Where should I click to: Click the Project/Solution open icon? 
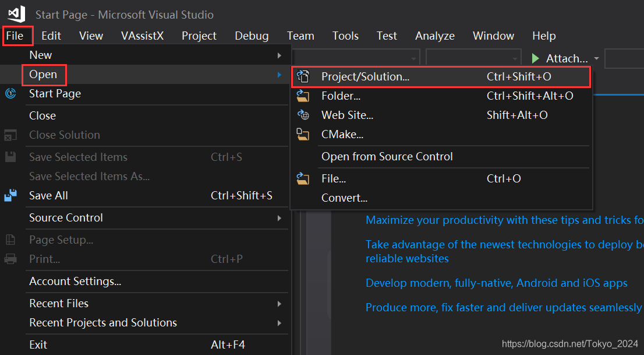(303, 76)
